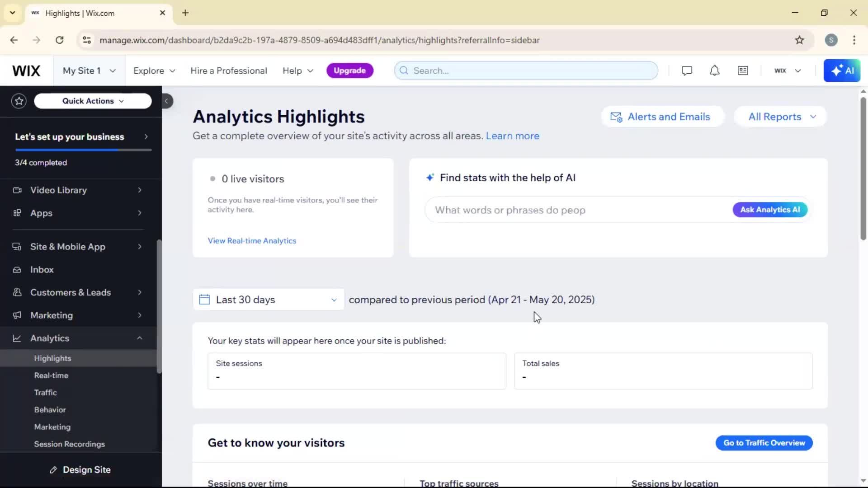Close the Highlights Wix.com tab
Viewport: 868px width, 488px height.
point(162,13)
